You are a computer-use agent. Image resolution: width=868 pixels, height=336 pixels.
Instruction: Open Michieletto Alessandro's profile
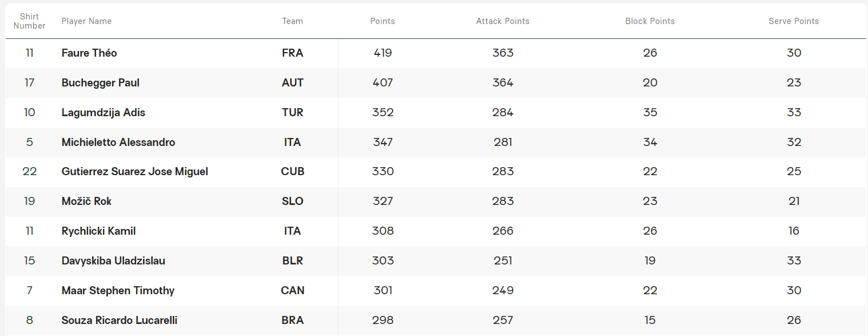click(118, 143)
